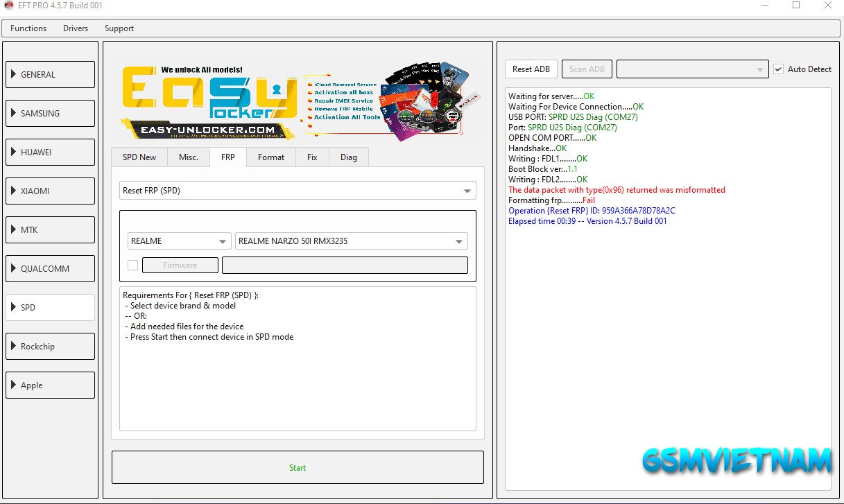The width and height of the screenshot is (844, 504).
Task: Click 'Press Start then connect device' requirement text
Action: pyautogui.click(x=212, y=337)
